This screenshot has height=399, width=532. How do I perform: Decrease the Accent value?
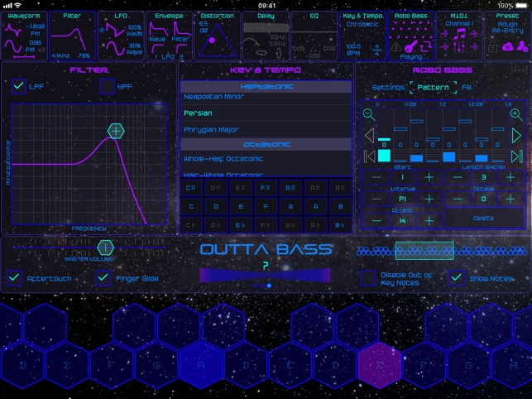[x=376, y=221]
